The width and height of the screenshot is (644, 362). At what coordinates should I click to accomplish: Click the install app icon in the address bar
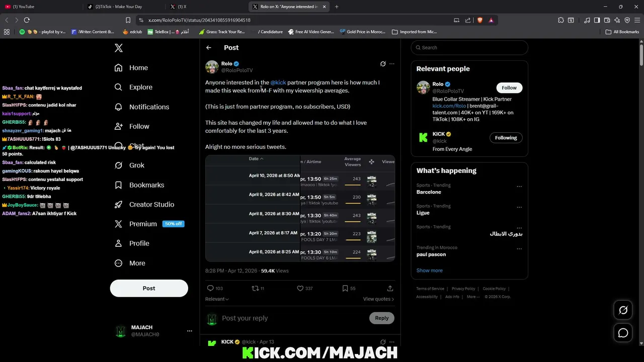coord(456,20)
